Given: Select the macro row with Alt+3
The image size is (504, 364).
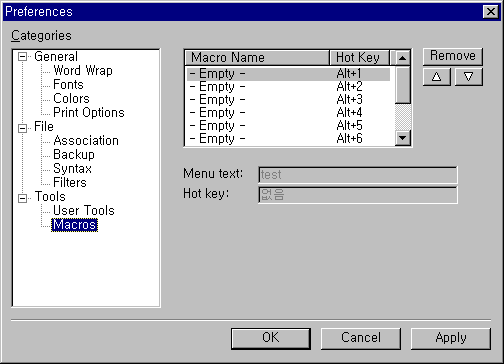Looking at the screenshot, I should (x=288, y=100).
